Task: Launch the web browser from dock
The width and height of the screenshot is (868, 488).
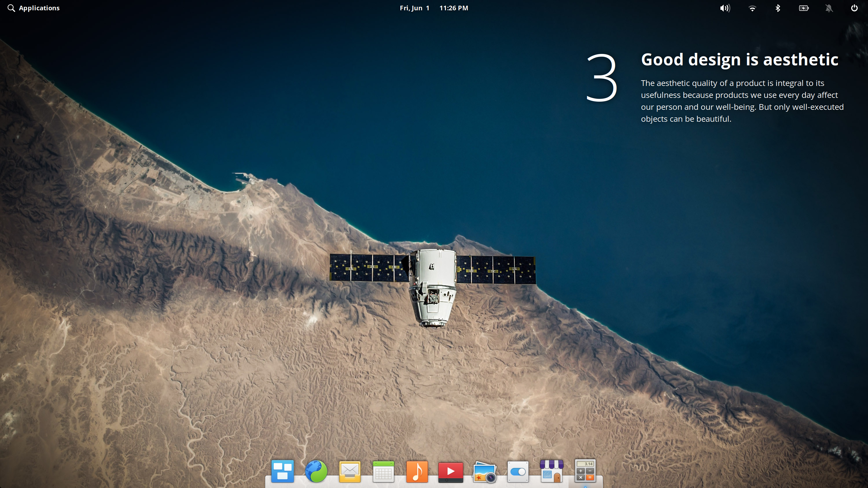Action: click(316, 471)
